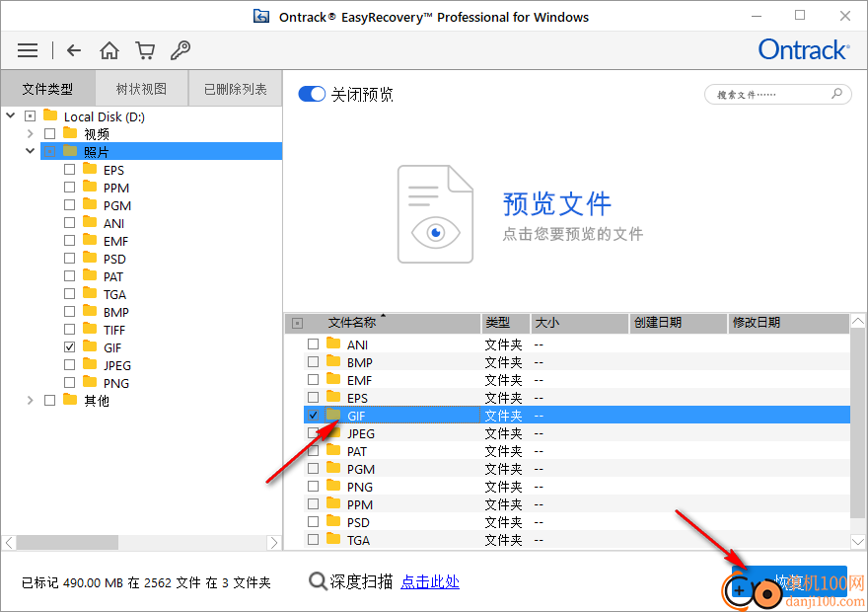Click the file list scroll-up arrow
The height and width of the screenshot is (612, 868).
(x=858, y=321)
